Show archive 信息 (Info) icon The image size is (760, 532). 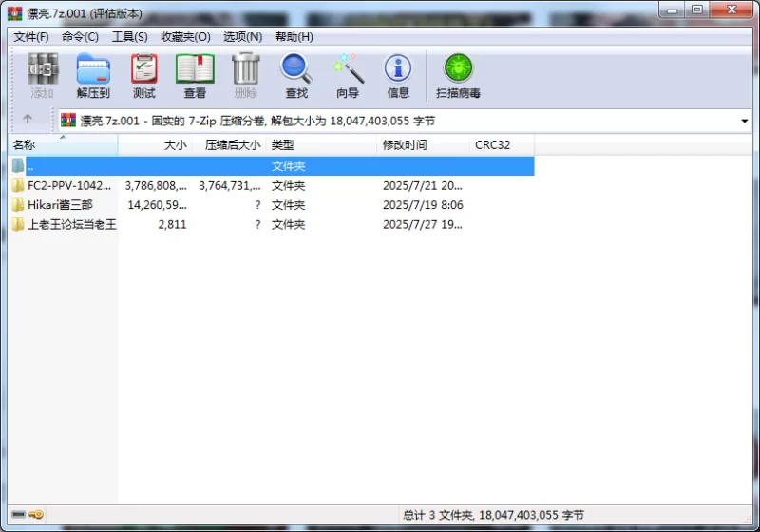[398, 68]
